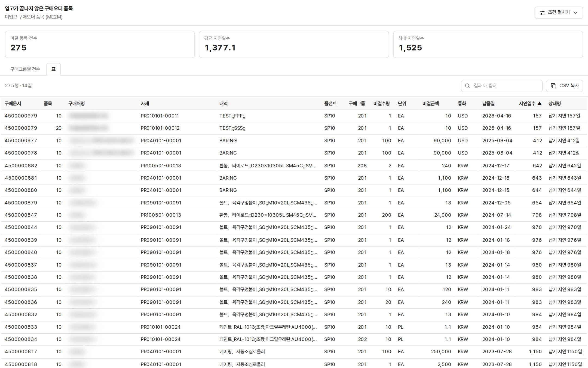The width and height of the screenshot is (588, 368).
Task: Sort by 자재 column header
Action: click(x=145, y=104)
